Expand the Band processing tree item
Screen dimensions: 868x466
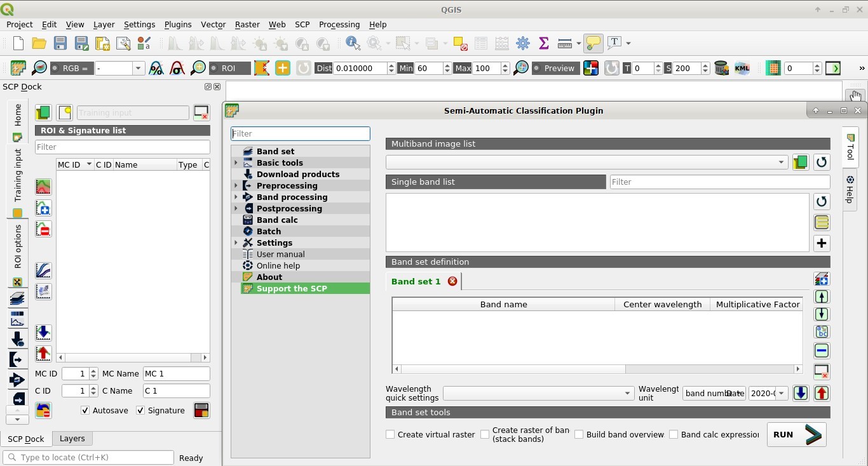pos(236,197)
